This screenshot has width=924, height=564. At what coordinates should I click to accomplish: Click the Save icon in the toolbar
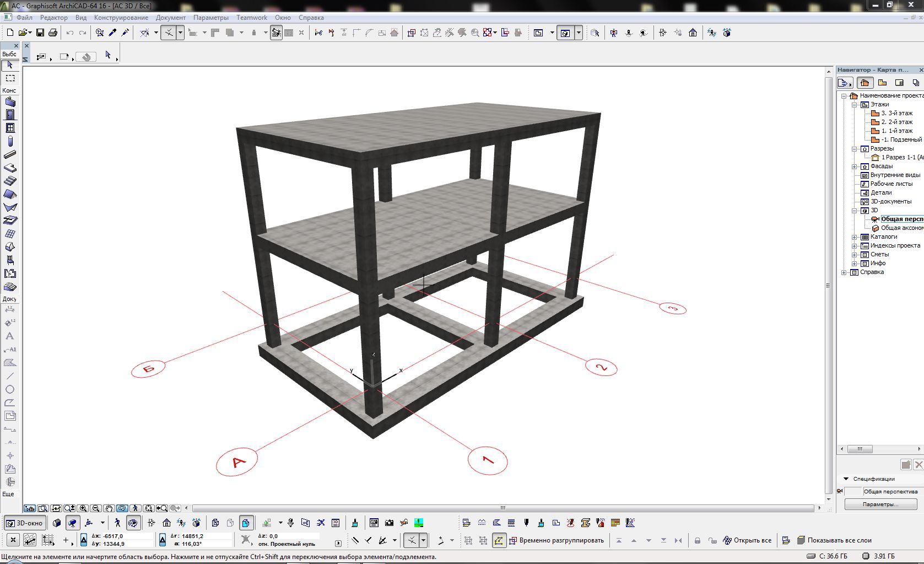point(40,33)
